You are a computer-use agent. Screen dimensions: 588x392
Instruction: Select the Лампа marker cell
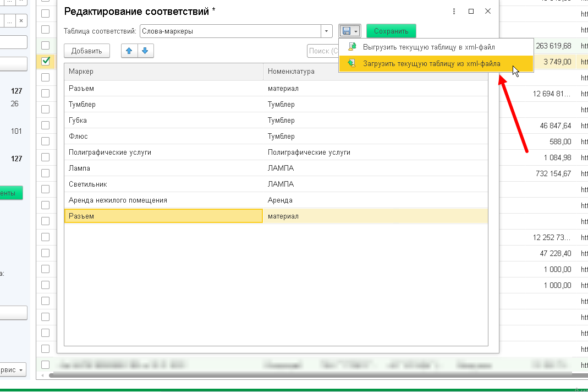click(163, 168)
